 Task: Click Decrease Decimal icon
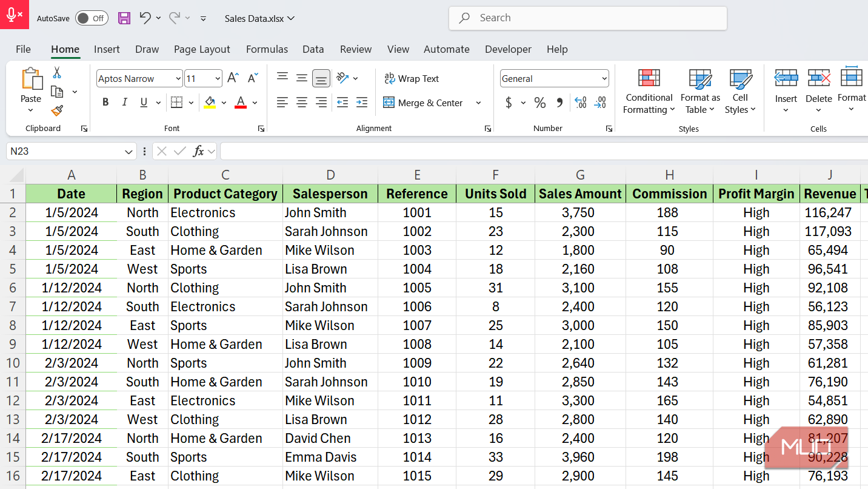point(600,103)
